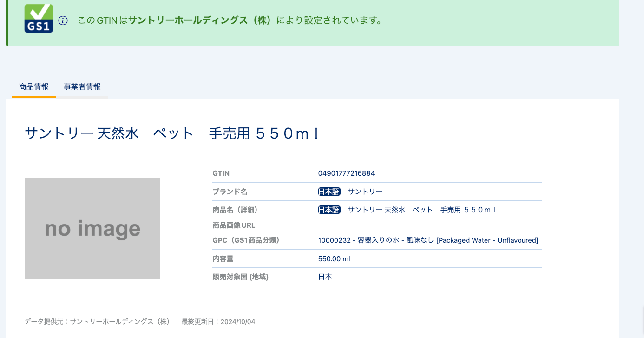Image resolution: width=644 pixels, height=338 pixels.
Task: Click the 内容量 value 550.00 ml
Action: (x=334, y=258)
